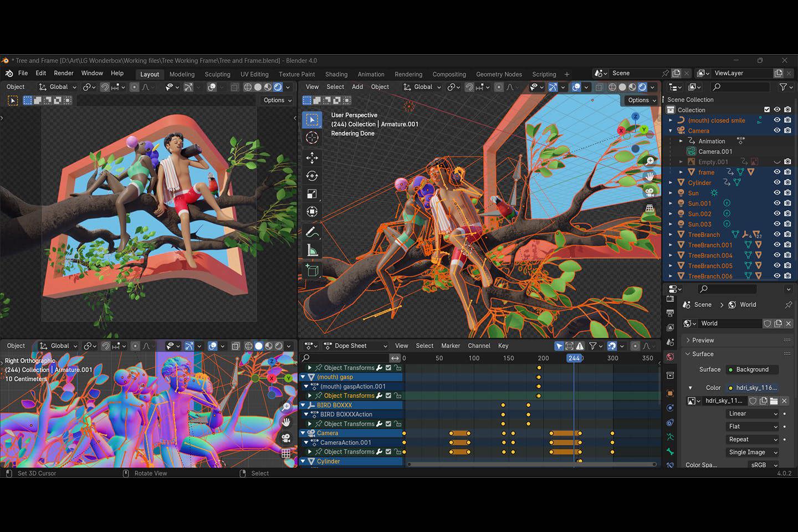Uncheck the Collection exclude checkbox
798x532 pixels.
click(767, 110)
